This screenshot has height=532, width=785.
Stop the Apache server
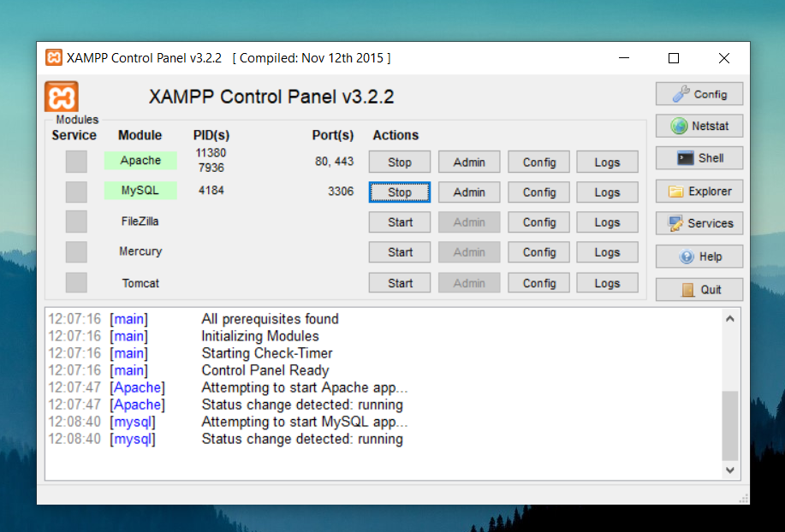pos(399,162)
